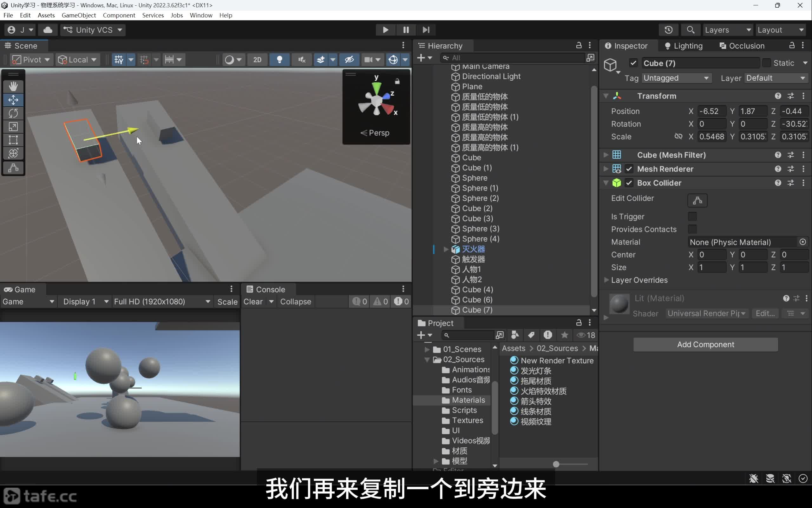This screenshot has height=508, width=812.
Task: Toggle scale constrained proportions link
Action: coord(678,137)
